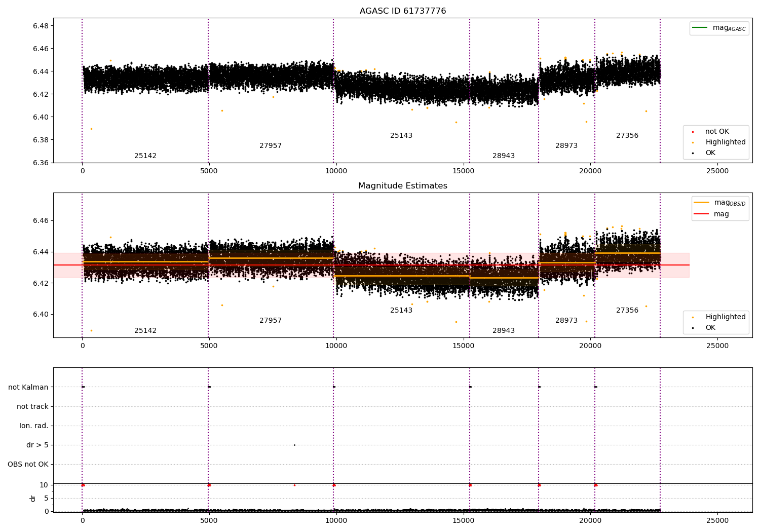The width and height of the screenshot is (760, 532).
Task: Select obsid label 27957 in Magnitude Estimates plot
Action: click(x=271, y=321)
